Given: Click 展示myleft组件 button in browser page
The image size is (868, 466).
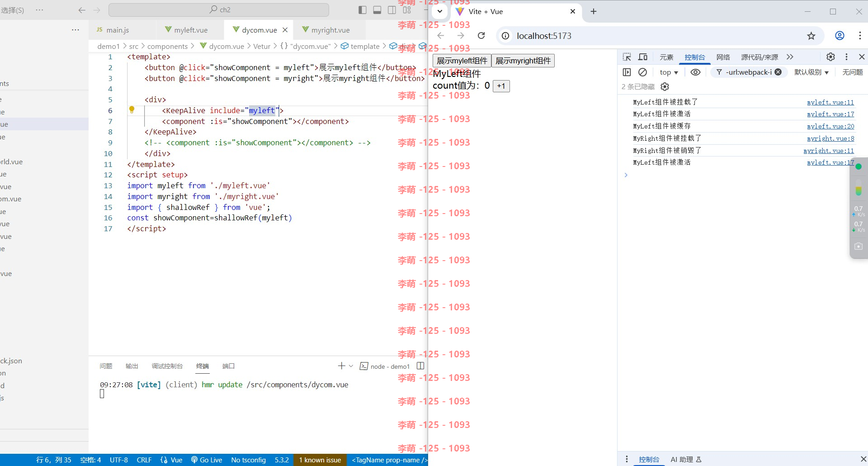Looking at the screenshot, I should click(462, 61).
